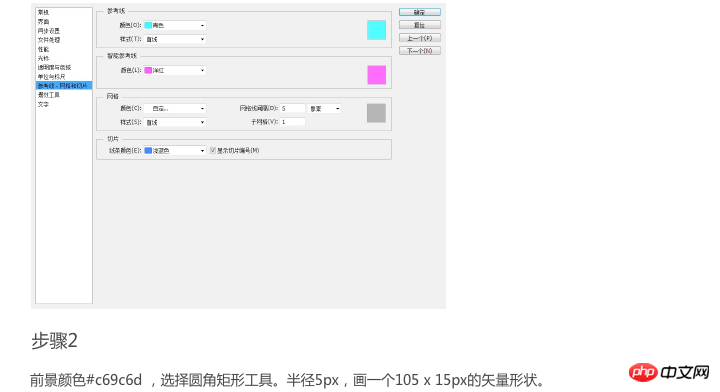The image size is (720, 392).
Task: Open the Cursors (光标) preferences category
Action: tap(43, 58)
